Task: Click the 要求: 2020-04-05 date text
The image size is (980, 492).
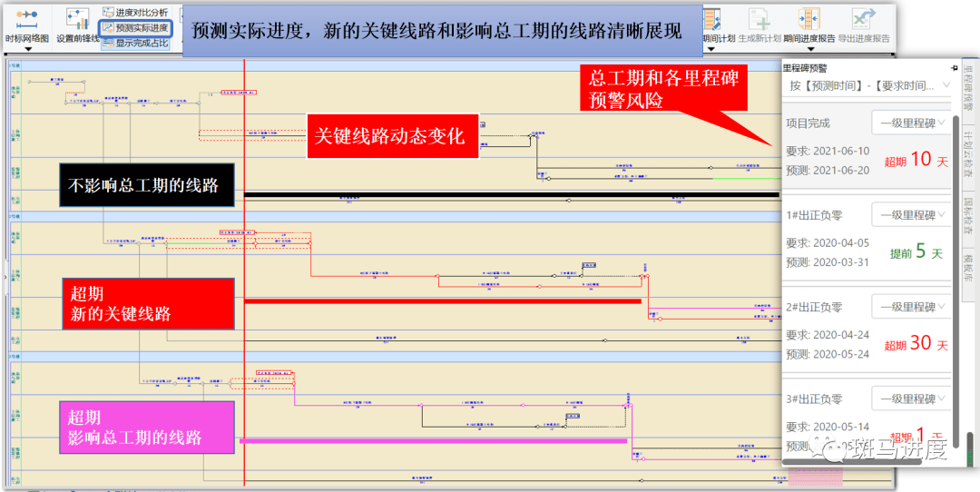Action: point(828,242)
